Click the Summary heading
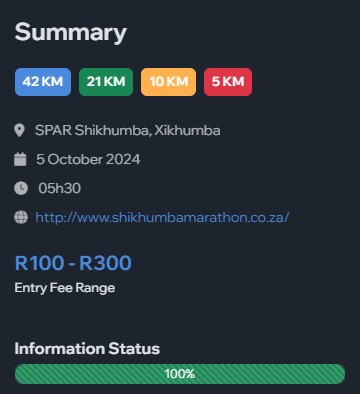This screenshot has width=360, height=394. [71, 32]
